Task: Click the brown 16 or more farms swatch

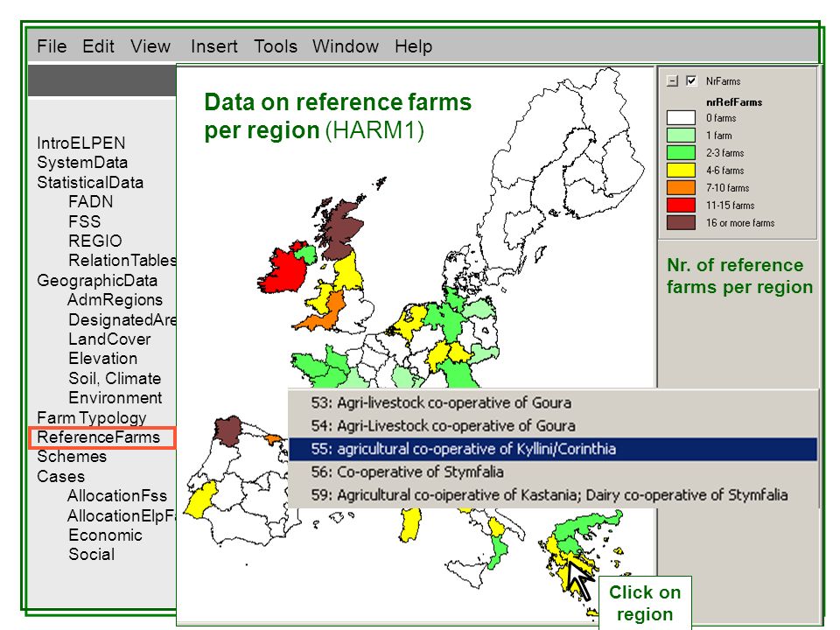Action: [x=681, y=223]
